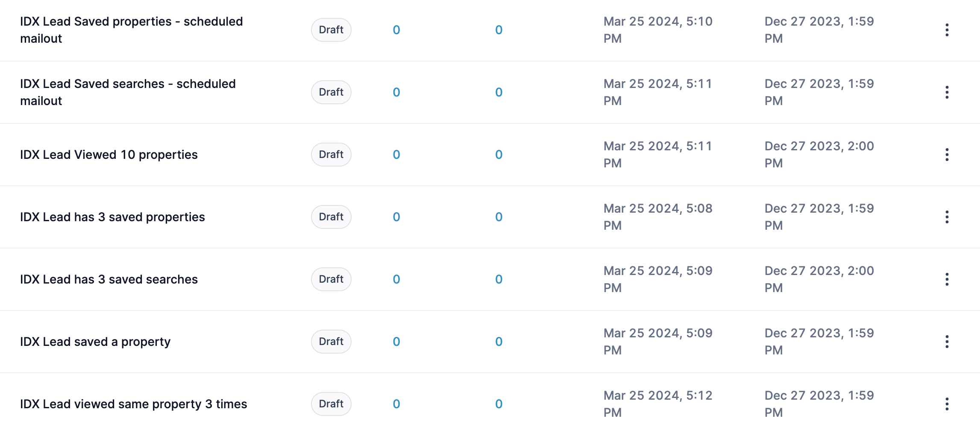Screen dimensions: 980x433
Task: Open row menu for viewed same property 3 times
Action: click(947, 404)
